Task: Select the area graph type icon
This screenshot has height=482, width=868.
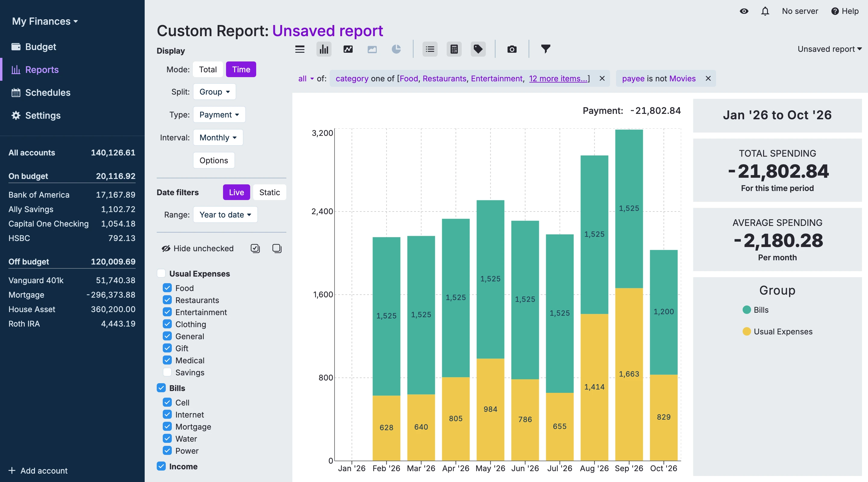Action: 372,49
